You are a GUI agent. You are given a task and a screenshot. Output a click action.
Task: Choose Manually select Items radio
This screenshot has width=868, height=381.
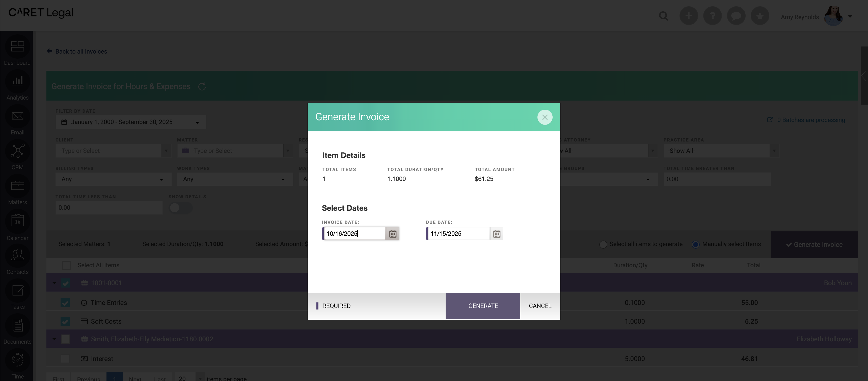[695, 244]
